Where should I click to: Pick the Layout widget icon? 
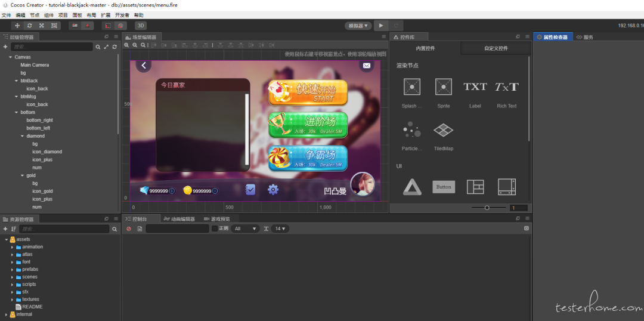tap(475, 187)
